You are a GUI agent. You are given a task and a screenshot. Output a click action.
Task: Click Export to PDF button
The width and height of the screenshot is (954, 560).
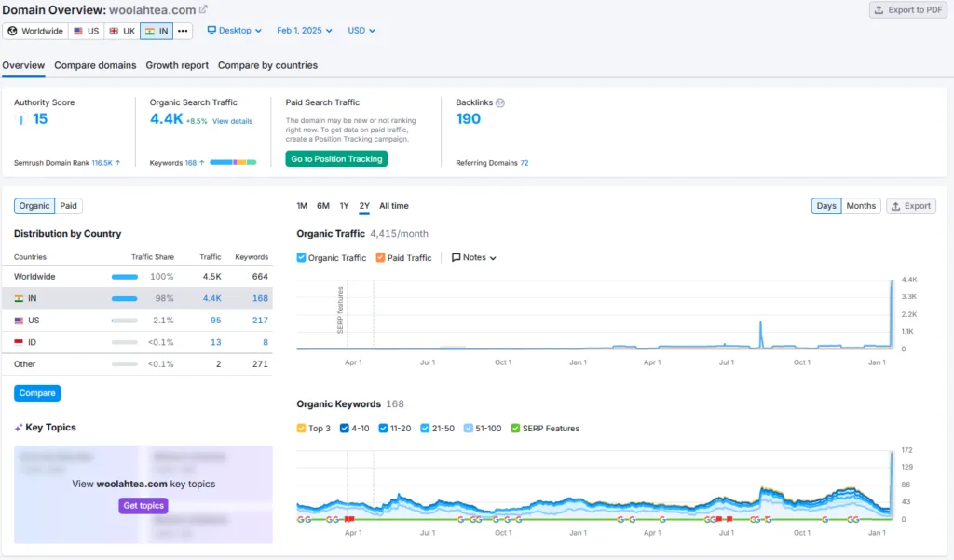click(908, 9)
